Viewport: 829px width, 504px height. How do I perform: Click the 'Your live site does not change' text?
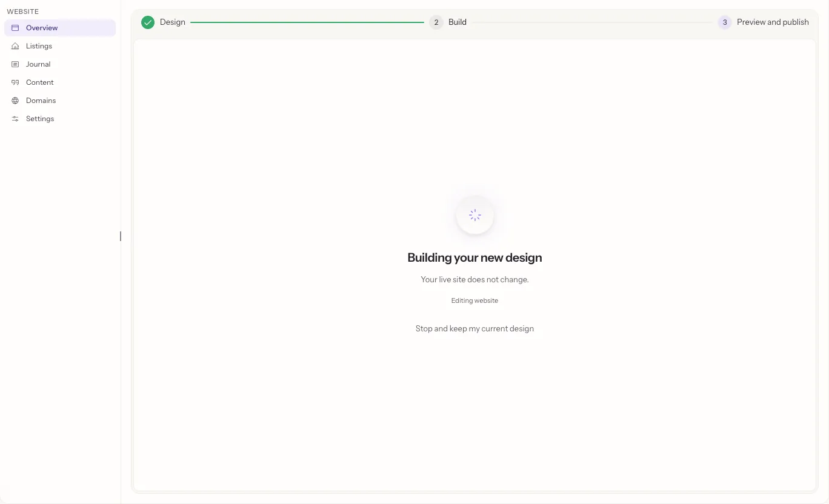[474, 280]
